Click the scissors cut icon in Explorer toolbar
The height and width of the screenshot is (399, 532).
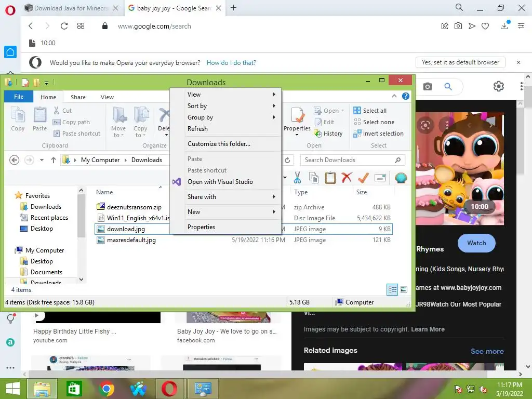pos(297,178)
